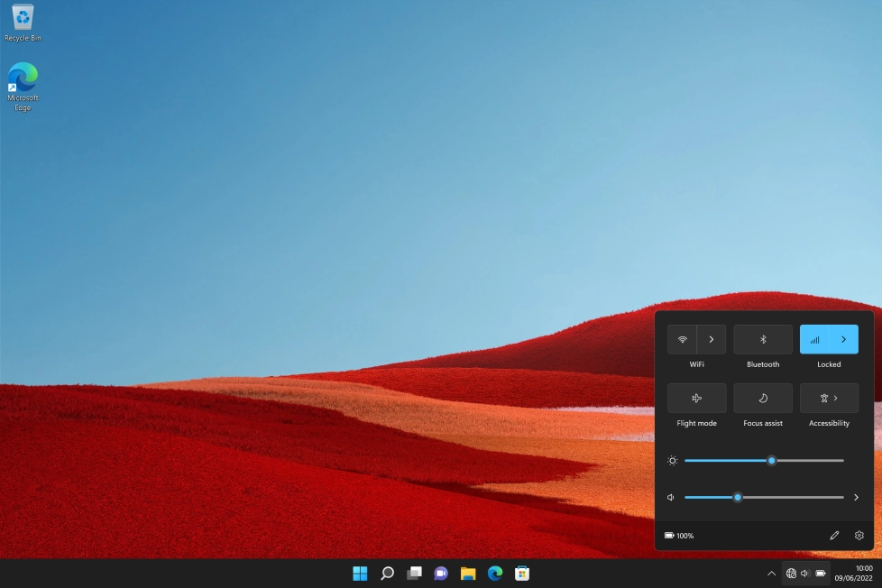This screenshot has width=882, height=588.
Task: Expand the volume output device chevron
Action: click(x=856, y=498)
